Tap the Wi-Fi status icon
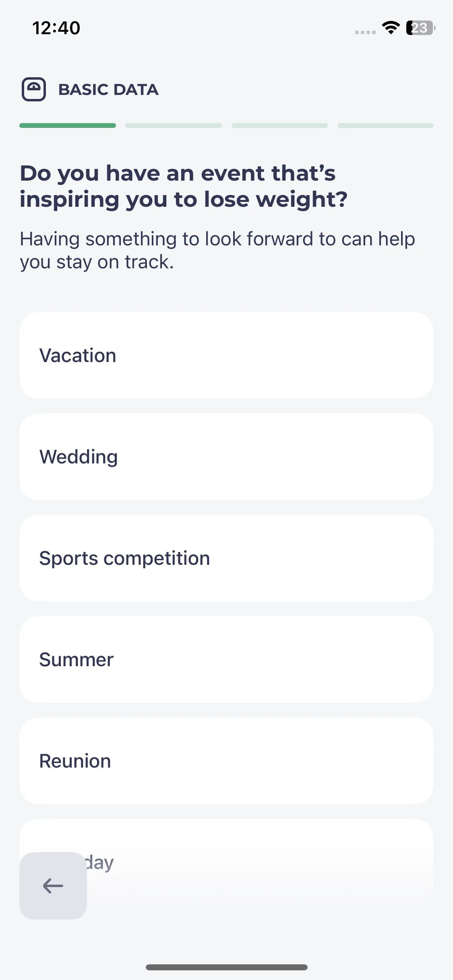This screenshot has height=980, width=453. click(x=391, y=28)
